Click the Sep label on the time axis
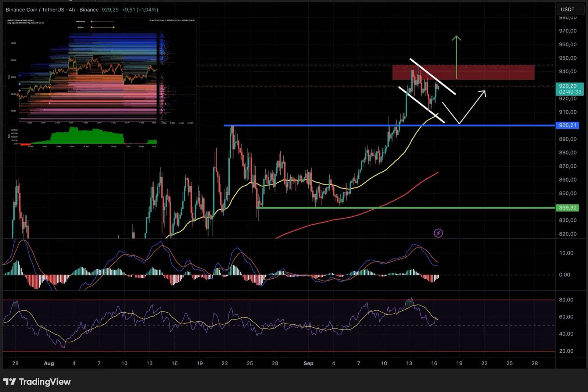 tap(309, 363)
